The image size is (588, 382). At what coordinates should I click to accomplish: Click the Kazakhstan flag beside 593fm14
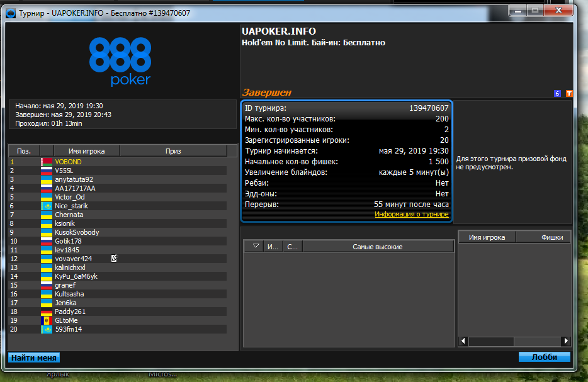pyautogui.click(x=47, y=329)
